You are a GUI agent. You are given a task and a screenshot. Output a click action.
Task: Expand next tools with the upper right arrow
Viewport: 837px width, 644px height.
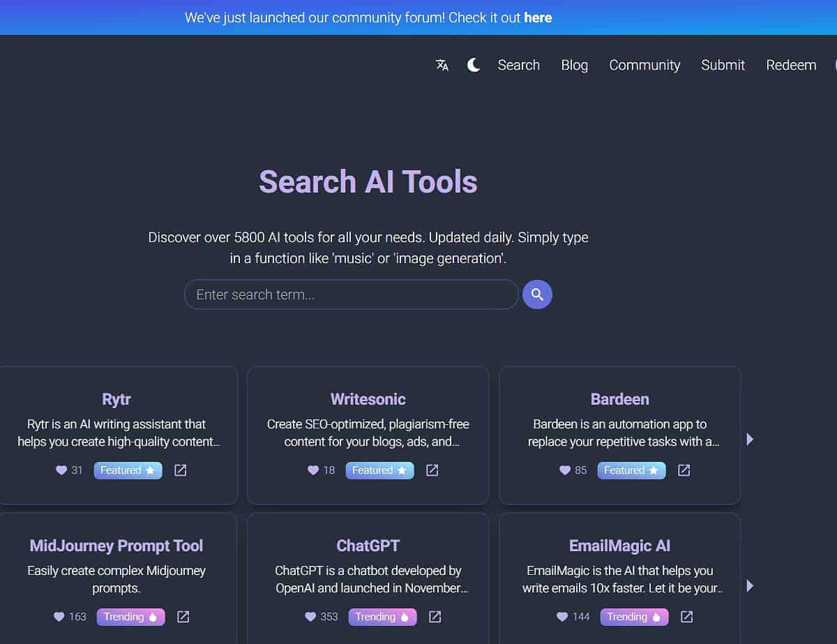[x=750, y=439]
